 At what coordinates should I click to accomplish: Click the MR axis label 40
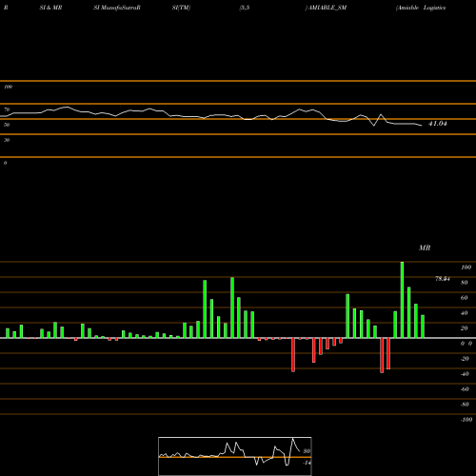[465, 313]
